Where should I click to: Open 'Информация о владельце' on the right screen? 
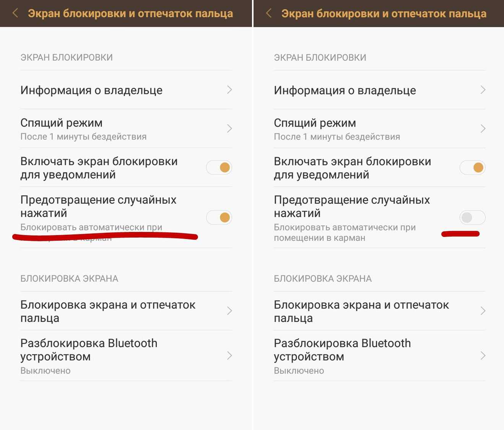coord(380,90)
